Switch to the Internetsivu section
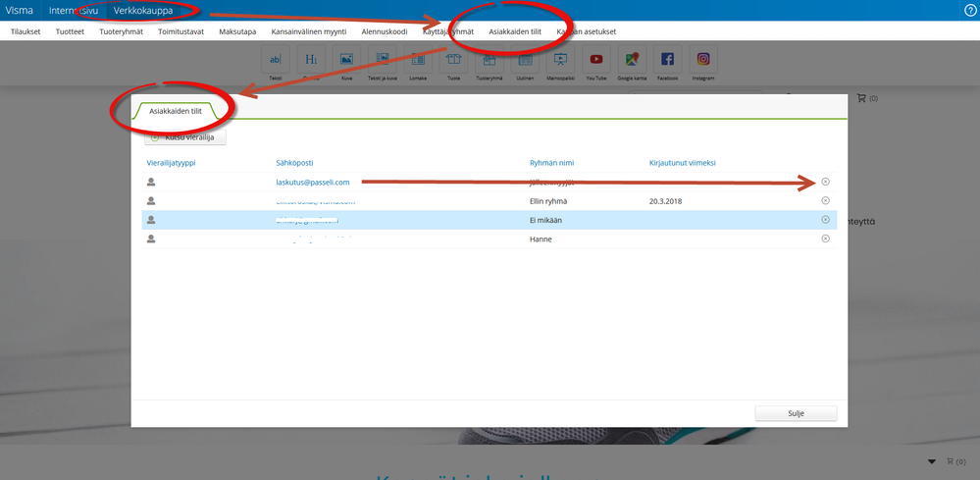The image size is (980, 480). [74, 10]
